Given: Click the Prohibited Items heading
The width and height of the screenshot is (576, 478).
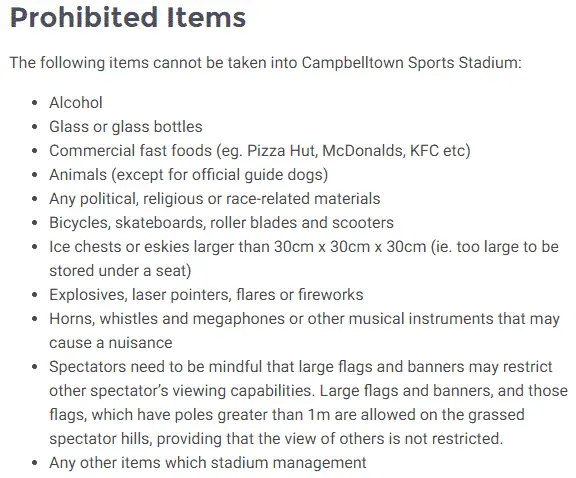Looking at the screenshot, I should point(128,17).
